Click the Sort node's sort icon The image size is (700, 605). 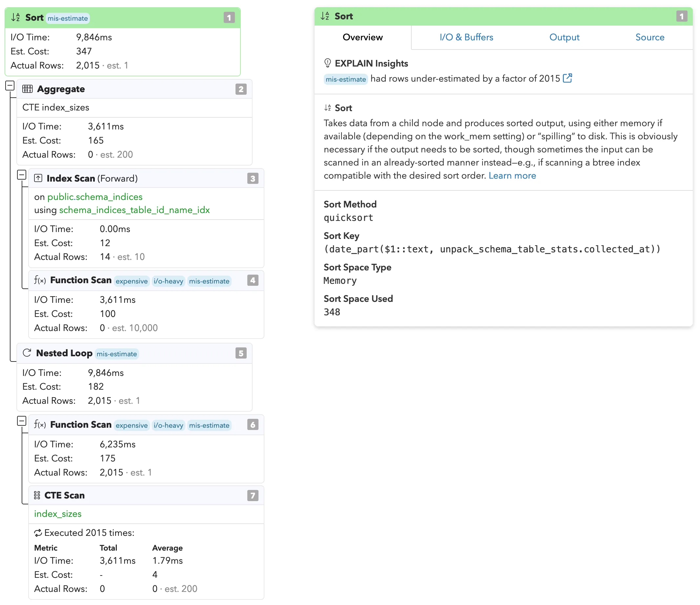(x=15, y=18)
